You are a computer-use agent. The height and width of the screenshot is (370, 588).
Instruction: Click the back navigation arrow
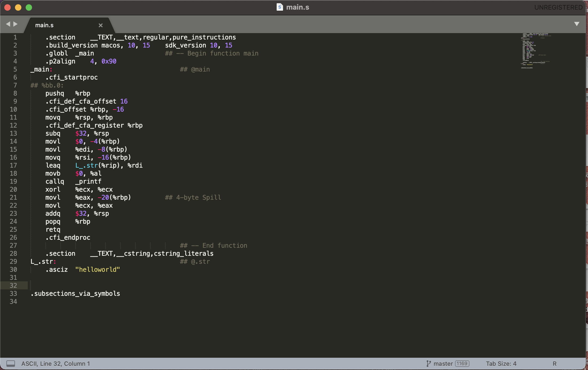pyautogui.click(x=8, y=24)
